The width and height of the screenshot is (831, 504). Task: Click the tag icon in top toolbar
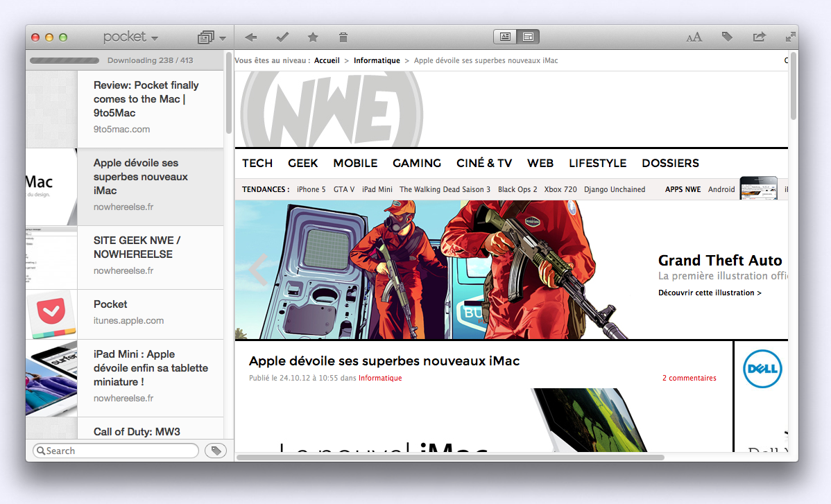tap(727, 37)
